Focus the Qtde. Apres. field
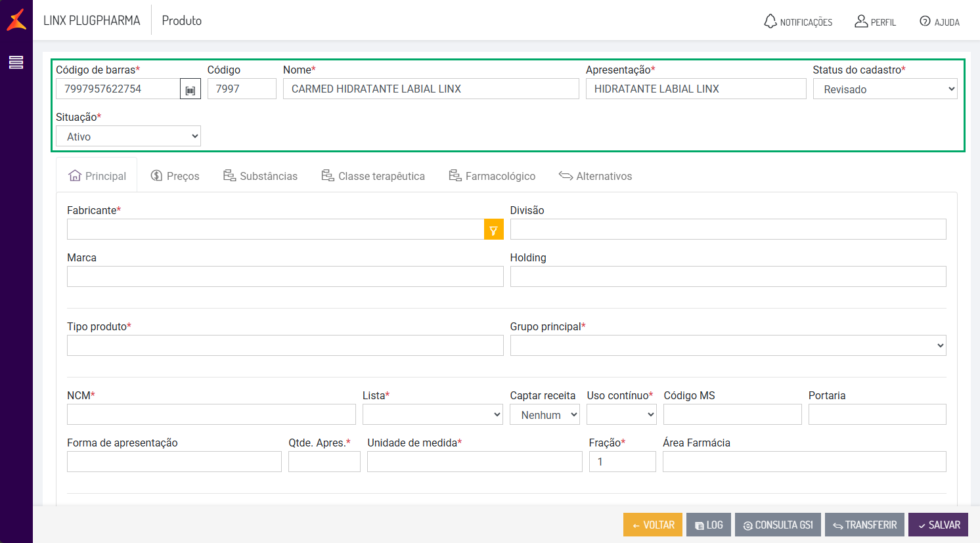 click(324, 462)
